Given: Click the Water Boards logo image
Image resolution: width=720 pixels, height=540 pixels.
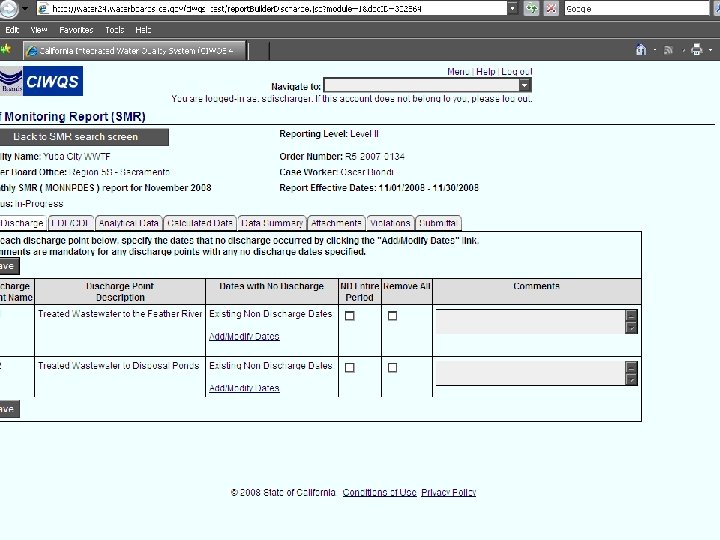Looking at the screenshot, I should pos(11,81).
